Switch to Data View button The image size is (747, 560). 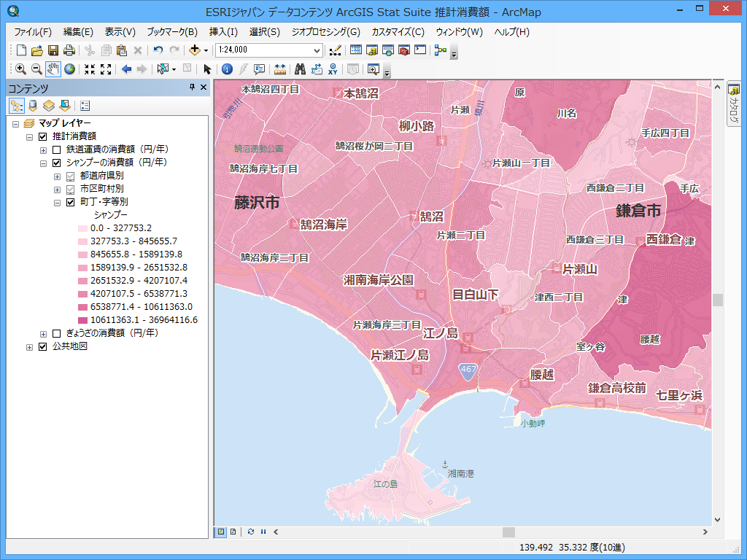coord(221,532)
